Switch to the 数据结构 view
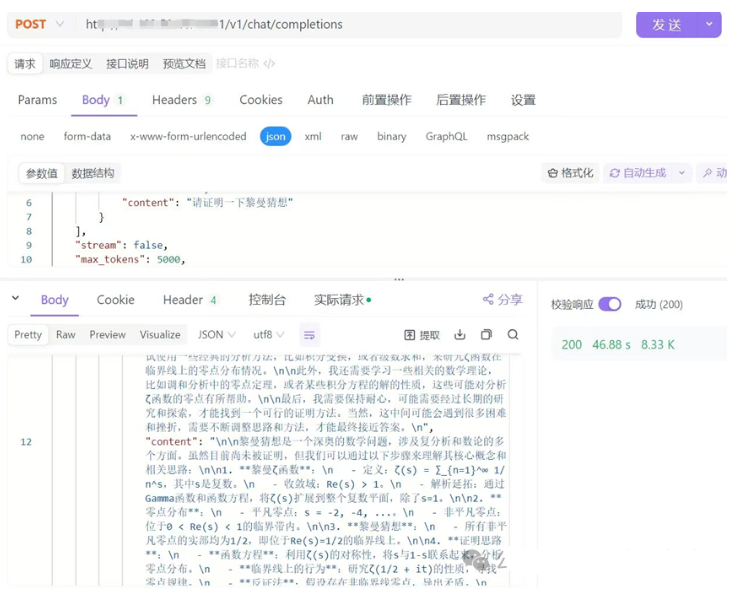Image resolution: width=736 pixels, height=594 pixels. (x=93, y=173)
